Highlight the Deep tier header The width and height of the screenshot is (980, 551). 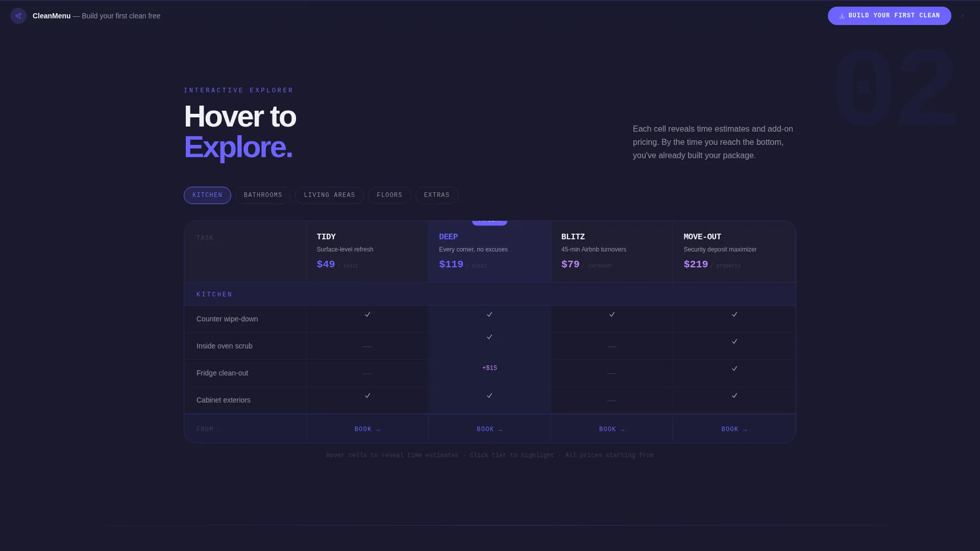click(x=489, y=252)
